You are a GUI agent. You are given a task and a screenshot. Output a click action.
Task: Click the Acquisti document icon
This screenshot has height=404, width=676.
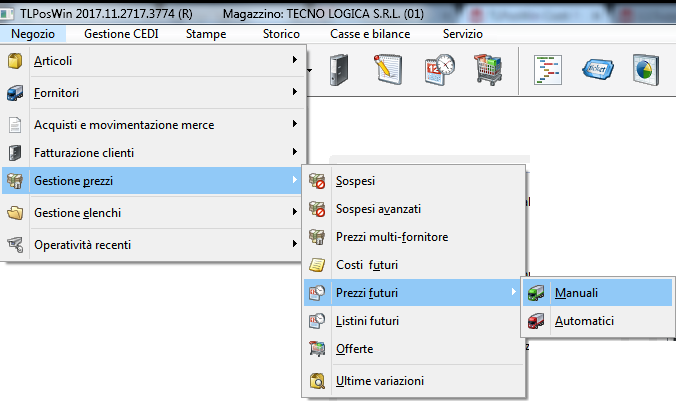click(15, 125)
